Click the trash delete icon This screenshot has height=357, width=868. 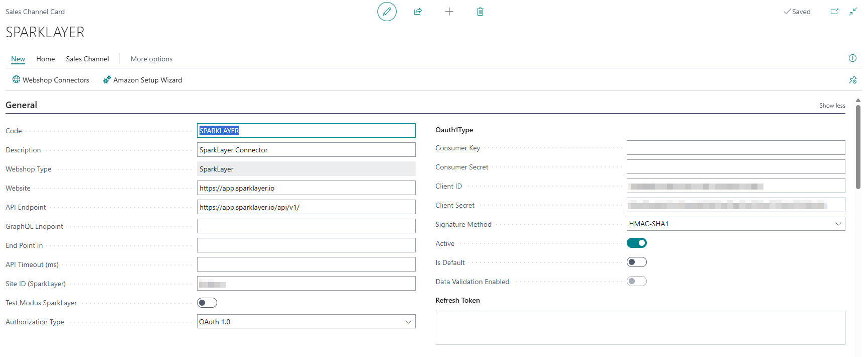480,12
